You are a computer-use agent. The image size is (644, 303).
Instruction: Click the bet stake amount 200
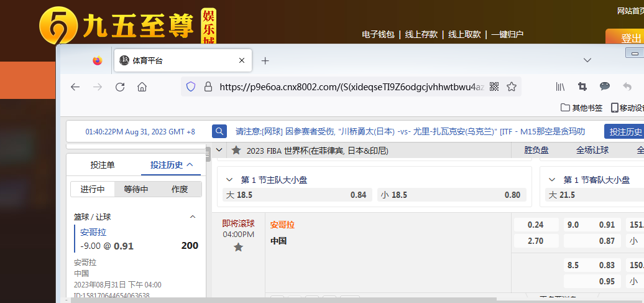tap(190, 245)
